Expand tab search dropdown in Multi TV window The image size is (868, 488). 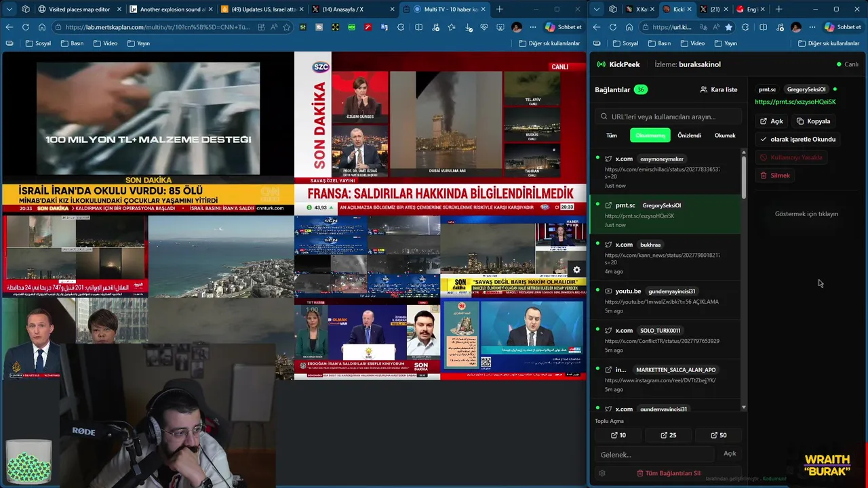(9, 9)
